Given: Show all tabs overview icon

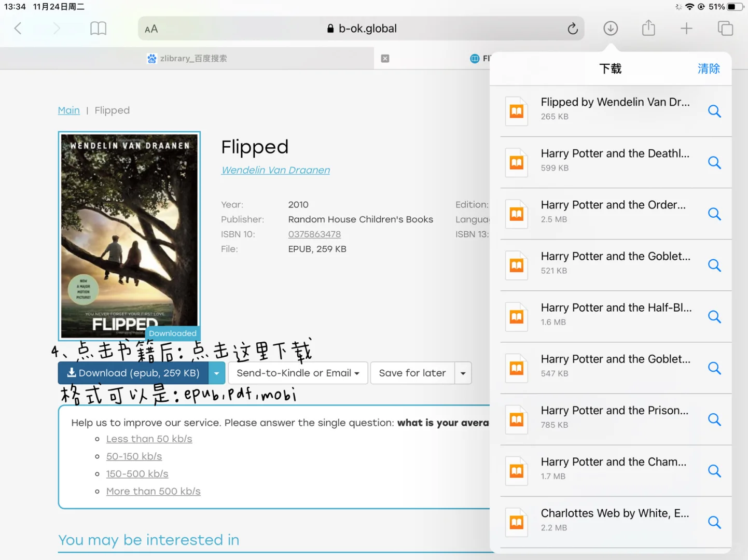Looking at the screenshot, I should [725, 29].
